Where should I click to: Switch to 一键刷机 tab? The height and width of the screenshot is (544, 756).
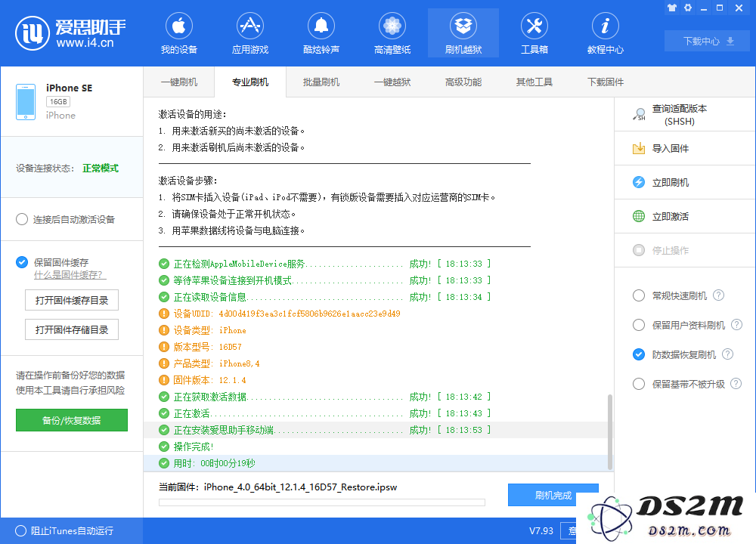click(x=179, y=82)
